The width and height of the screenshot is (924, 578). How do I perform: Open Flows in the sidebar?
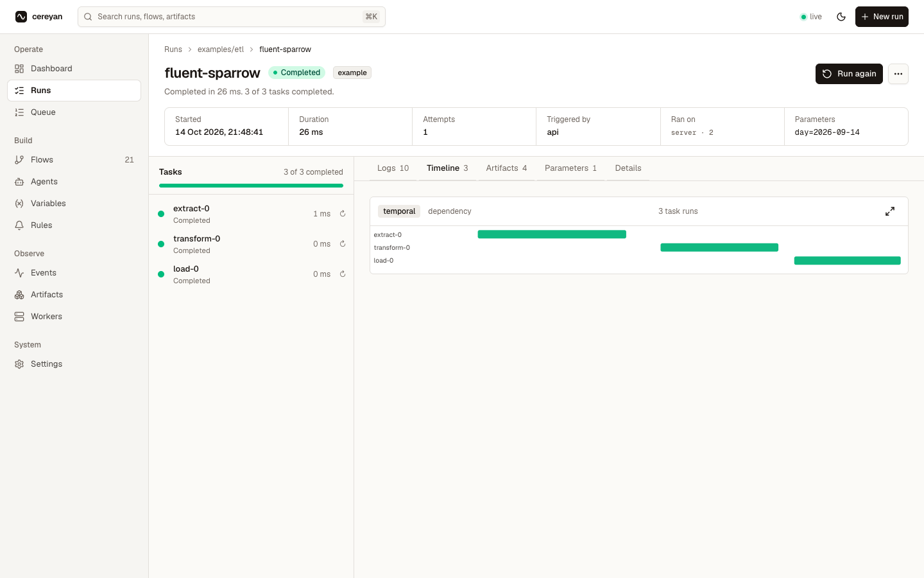(x=74, y=160)
